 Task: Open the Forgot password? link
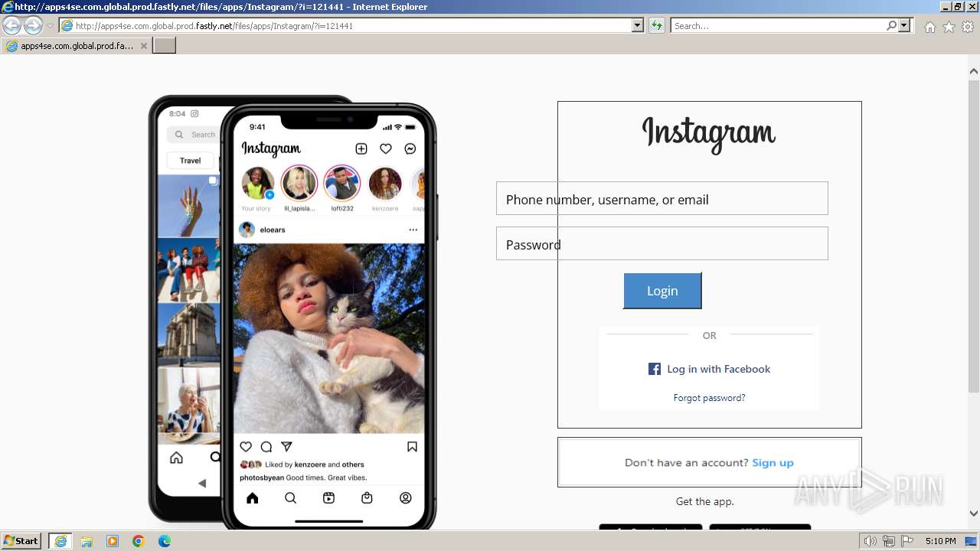tap(709, 398)
